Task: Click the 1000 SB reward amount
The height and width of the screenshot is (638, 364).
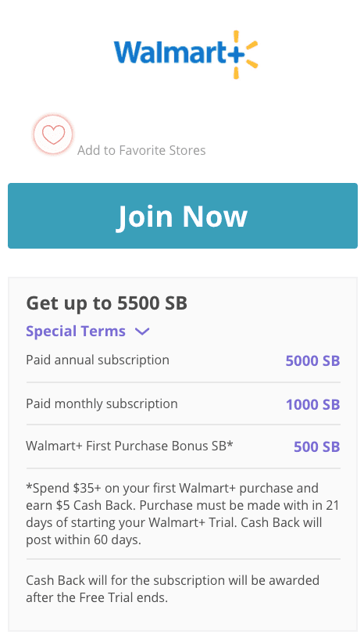Action: point(312,404)
